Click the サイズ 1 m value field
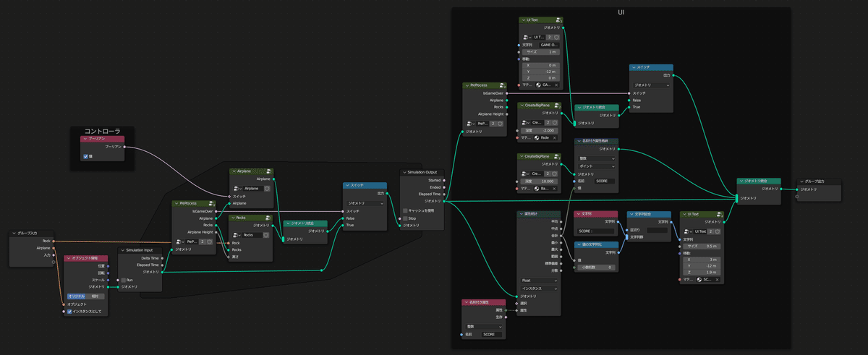The width and height of the screenshot is (868, 355). coord(540,52)
